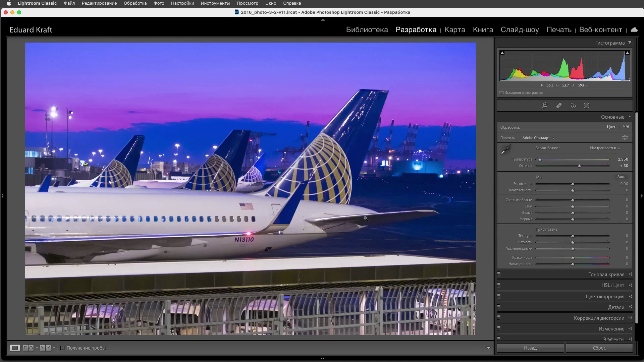Apply Авто tone adjustment

pos(621,177)
